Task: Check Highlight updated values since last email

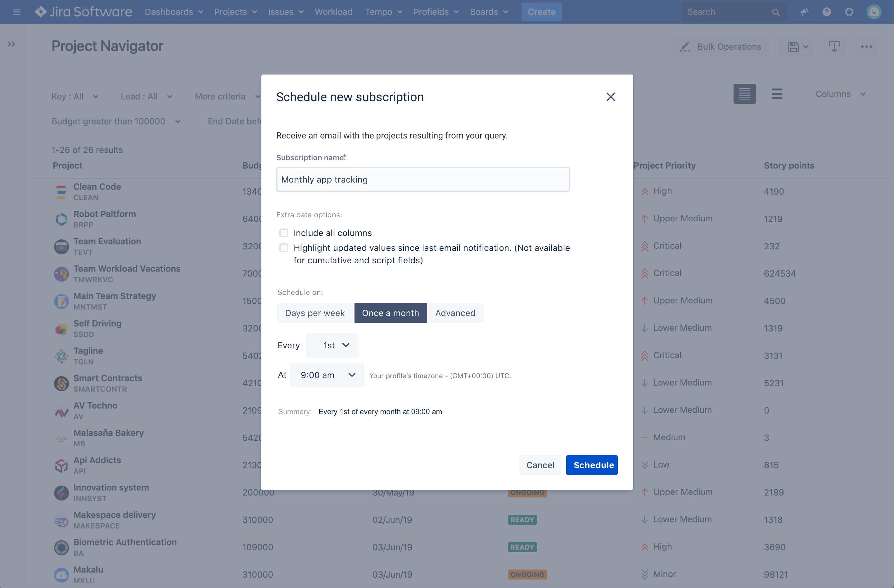Action: coord(284,248)
